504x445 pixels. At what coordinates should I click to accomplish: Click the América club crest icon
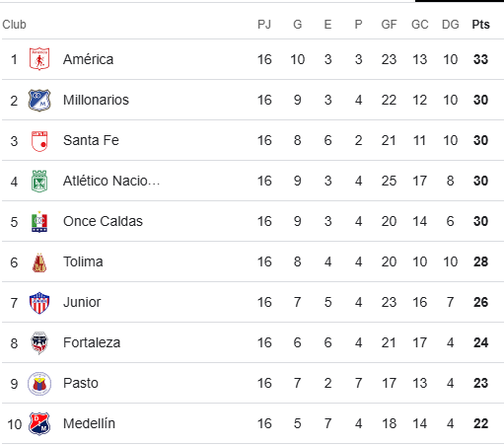(x=39, y=59)
